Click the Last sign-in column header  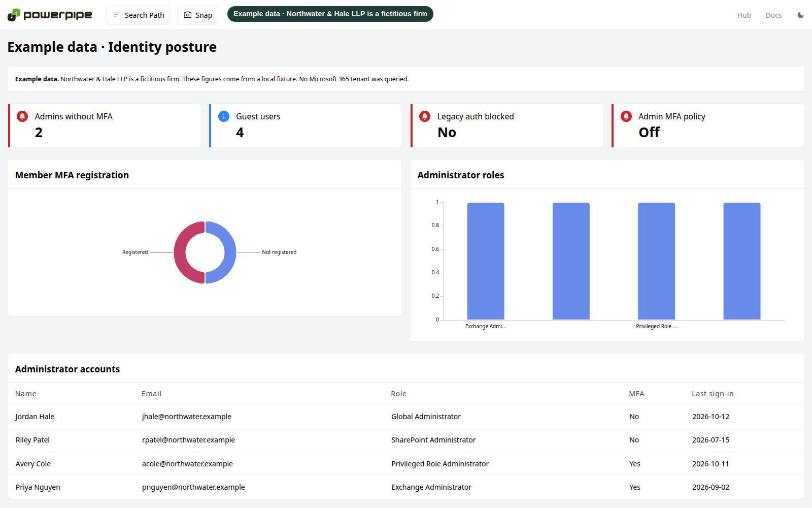click(713, 394)
